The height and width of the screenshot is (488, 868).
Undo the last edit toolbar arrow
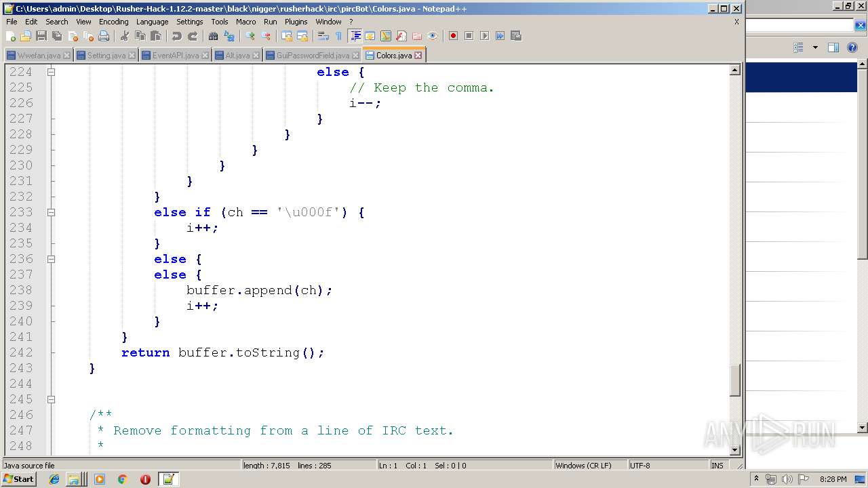pos(176,36)
